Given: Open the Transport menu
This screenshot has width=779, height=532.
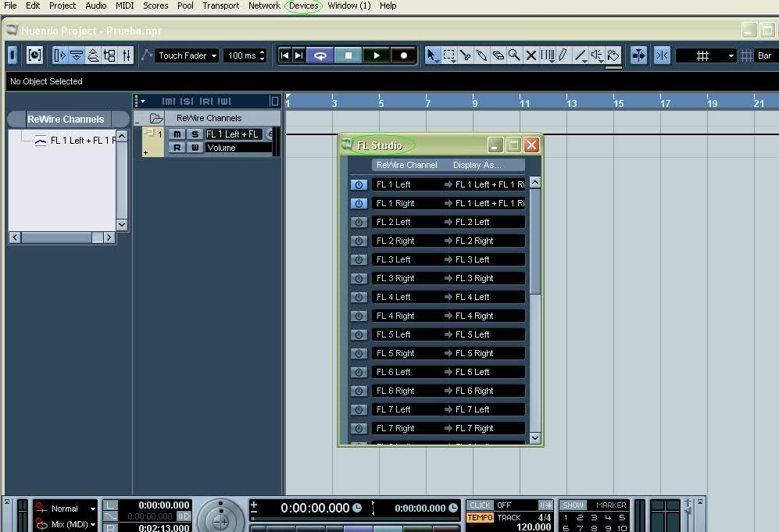Looking at the screenshot, I should (220, 5).
